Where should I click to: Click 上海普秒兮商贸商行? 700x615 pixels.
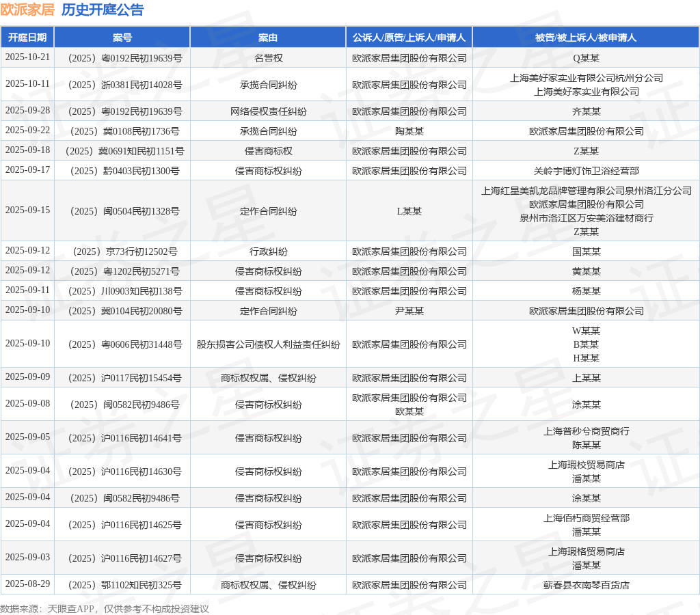pos(586,431)
